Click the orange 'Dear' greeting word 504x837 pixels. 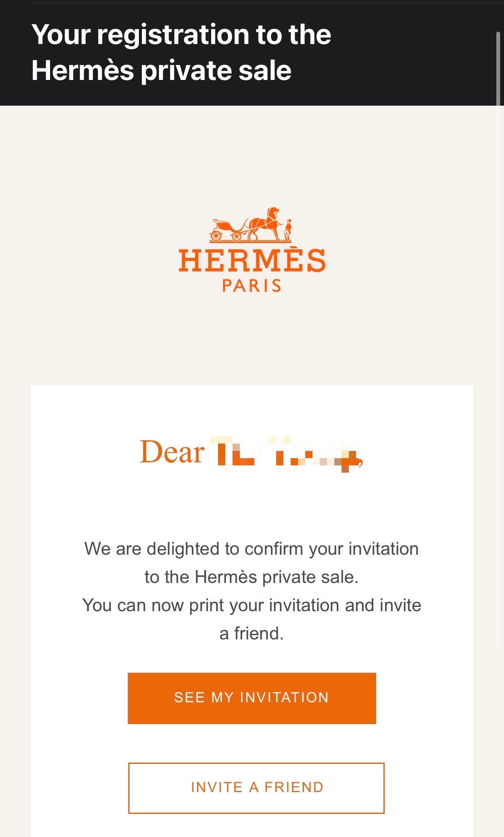(x=172, y=453)
